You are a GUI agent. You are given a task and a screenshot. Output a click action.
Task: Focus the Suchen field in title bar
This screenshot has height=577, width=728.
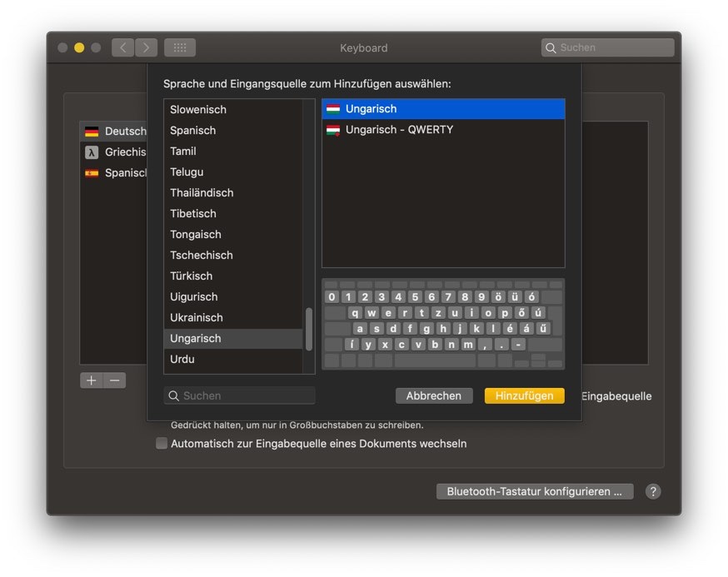[x=608, y=47]
